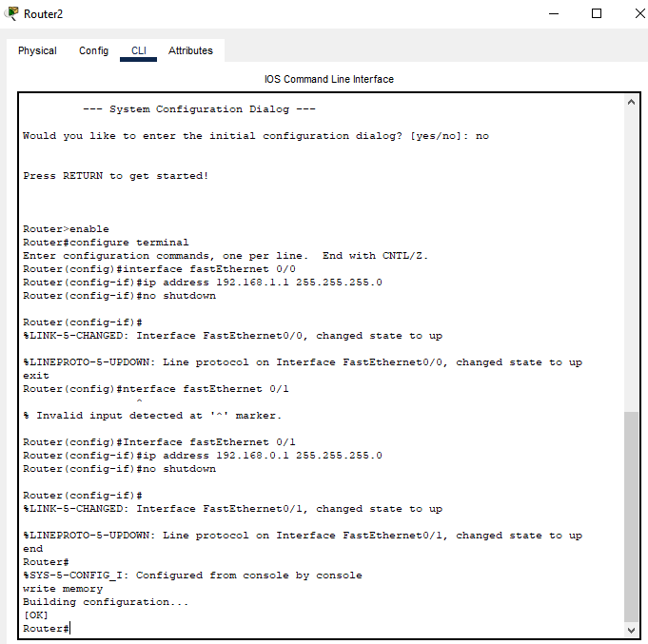Click '%SYS-5-CONFIG_I: Configured from console' line
Viewport: 648px width, 644px height.
click(192, 576)
